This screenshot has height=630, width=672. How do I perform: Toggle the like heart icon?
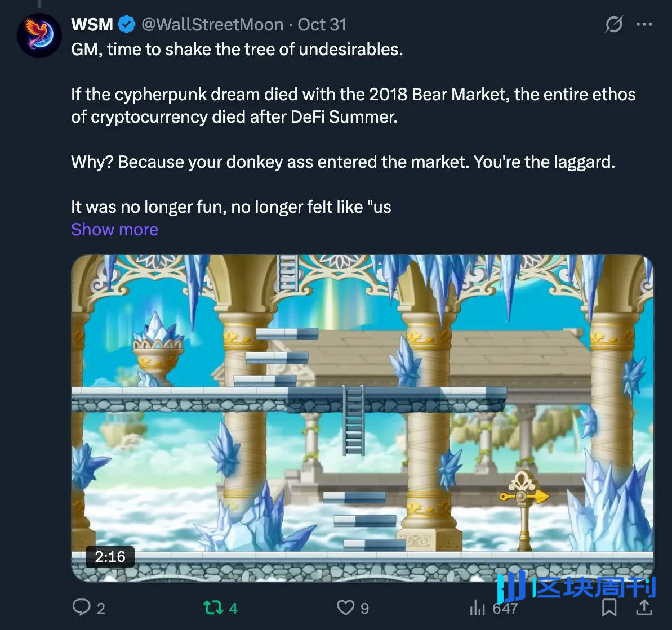(345, 607)
